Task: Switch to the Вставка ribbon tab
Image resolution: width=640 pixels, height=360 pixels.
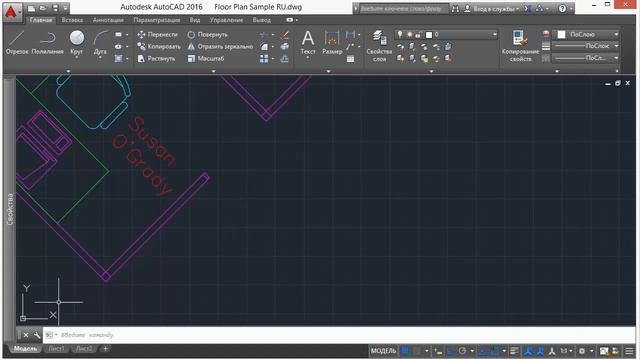Action: click(72, 20)
